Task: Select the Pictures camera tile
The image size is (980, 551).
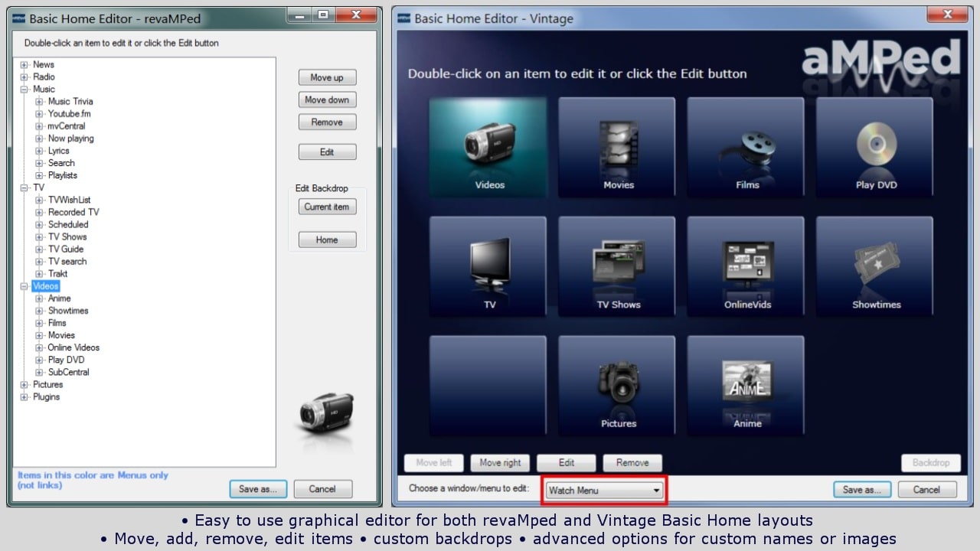Action: pos(617,386)
